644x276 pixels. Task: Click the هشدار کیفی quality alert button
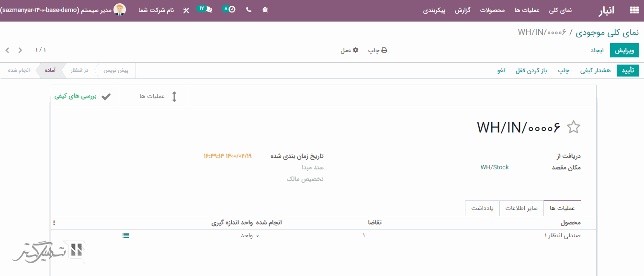point(596,70)
